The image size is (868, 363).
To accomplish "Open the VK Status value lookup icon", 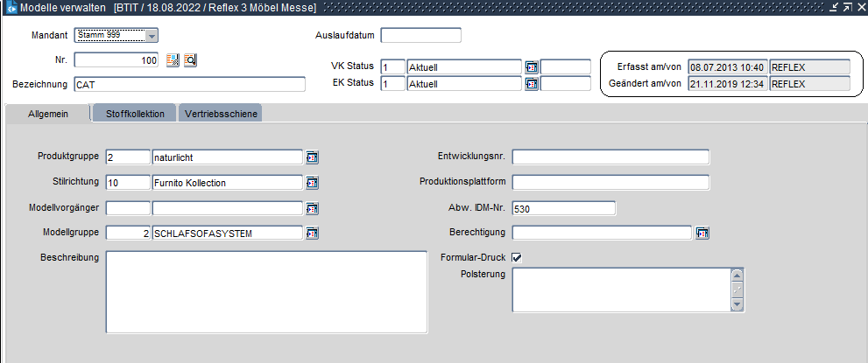I will tap(531, 66).
